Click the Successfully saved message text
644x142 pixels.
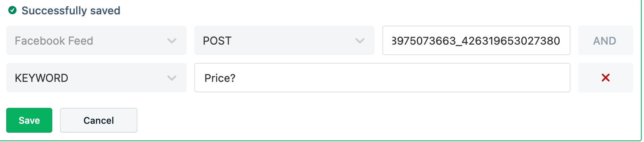[x=71, y=10]
